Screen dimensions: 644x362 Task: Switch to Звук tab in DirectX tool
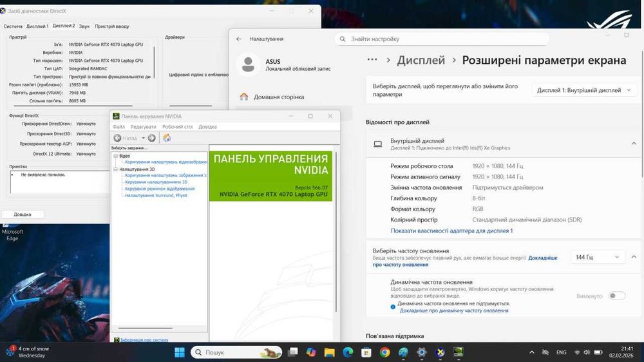coord(84,26)
